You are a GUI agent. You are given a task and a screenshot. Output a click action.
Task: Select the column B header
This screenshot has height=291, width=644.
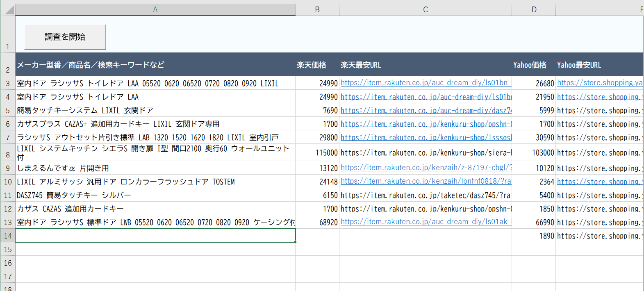(x=317, y=9)
